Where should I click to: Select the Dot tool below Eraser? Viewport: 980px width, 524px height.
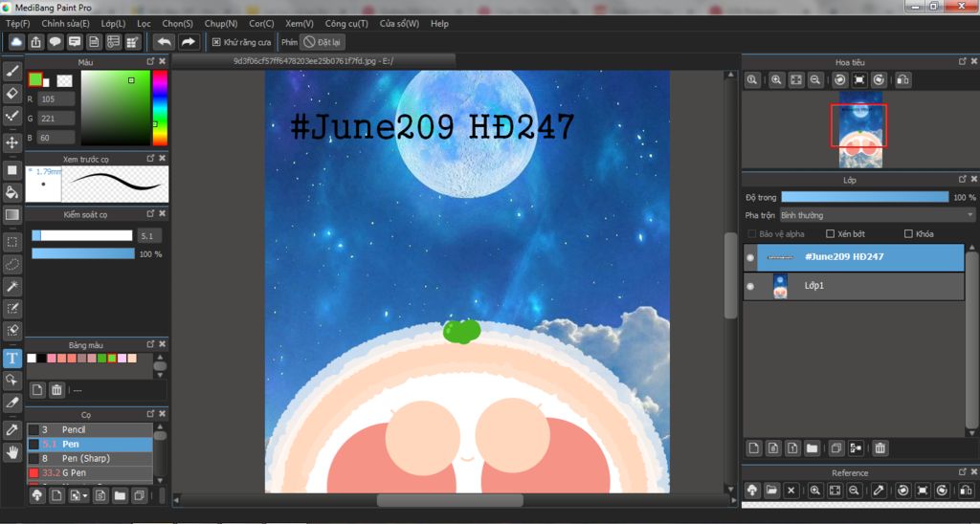coord(12,116)
